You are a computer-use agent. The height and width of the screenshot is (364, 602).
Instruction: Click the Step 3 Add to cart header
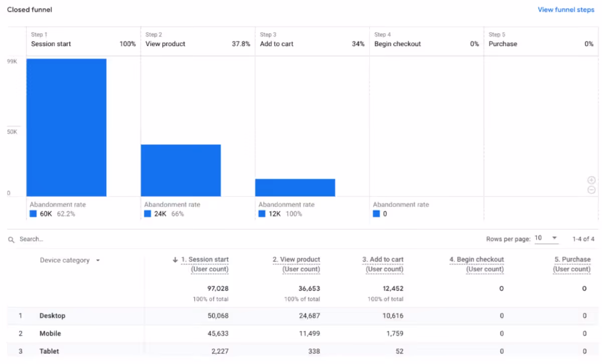coord(312,40)
